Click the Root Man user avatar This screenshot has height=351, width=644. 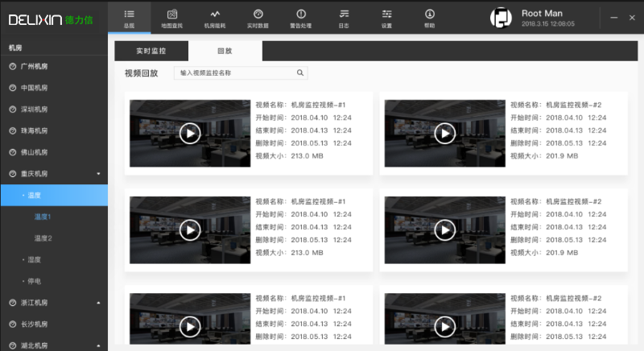click(502, 18)
